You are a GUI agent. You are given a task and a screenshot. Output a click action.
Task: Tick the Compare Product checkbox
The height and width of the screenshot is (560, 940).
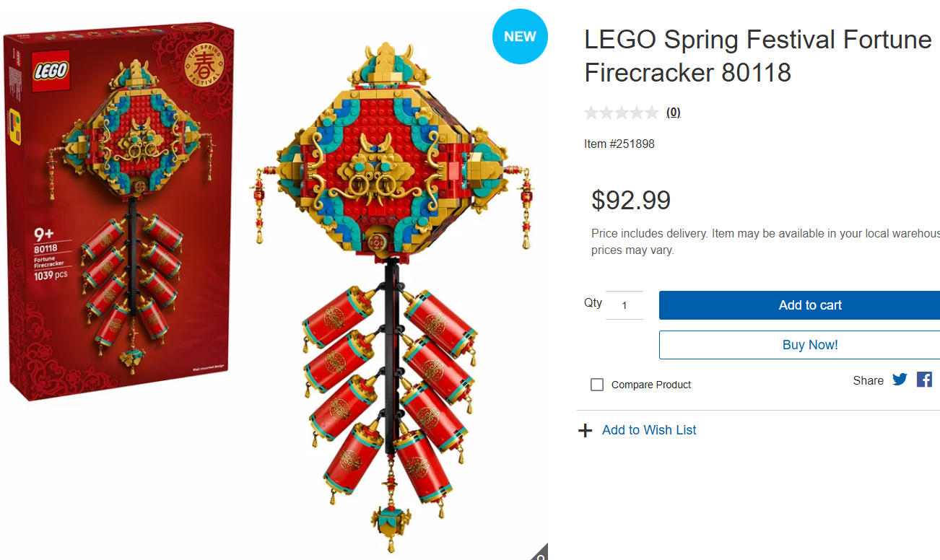click(x=597, y=385)
